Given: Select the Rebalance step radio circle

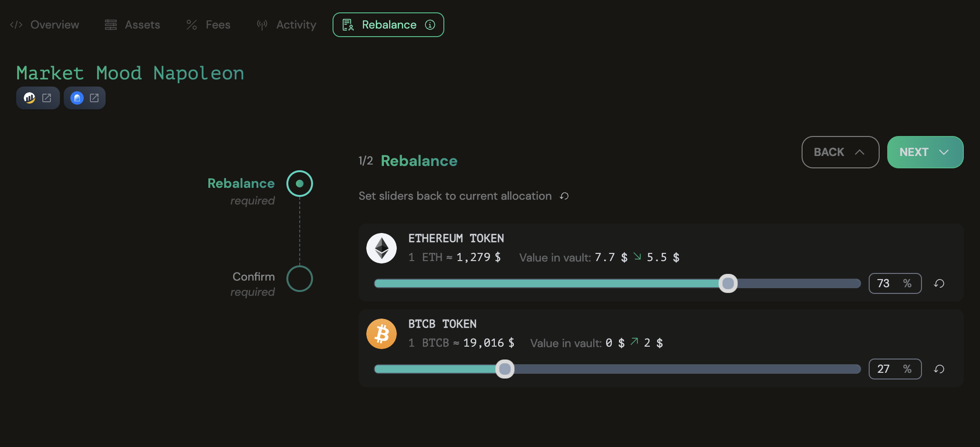Looking at the screenshot, I should coord(300,184).
